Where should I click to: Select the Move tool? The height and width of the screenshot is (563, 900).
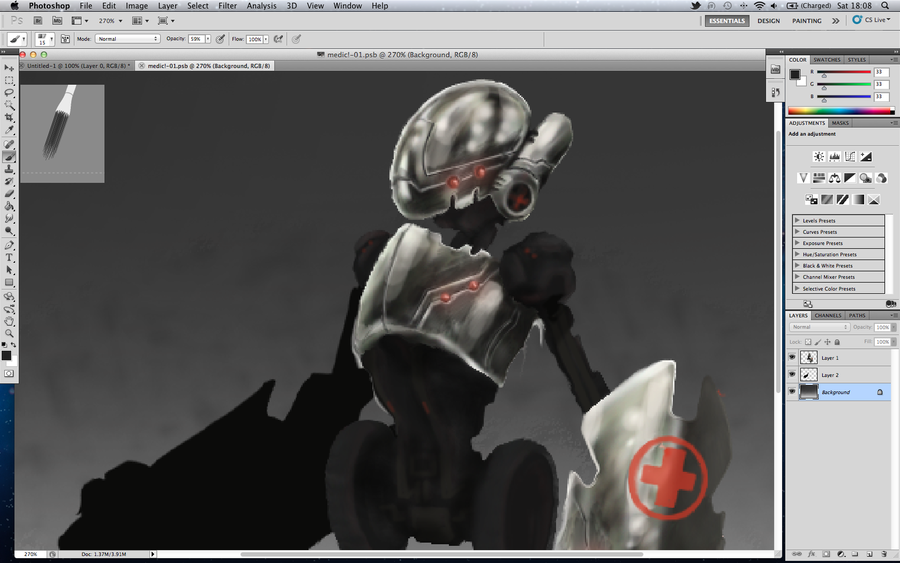pos(9,68)
